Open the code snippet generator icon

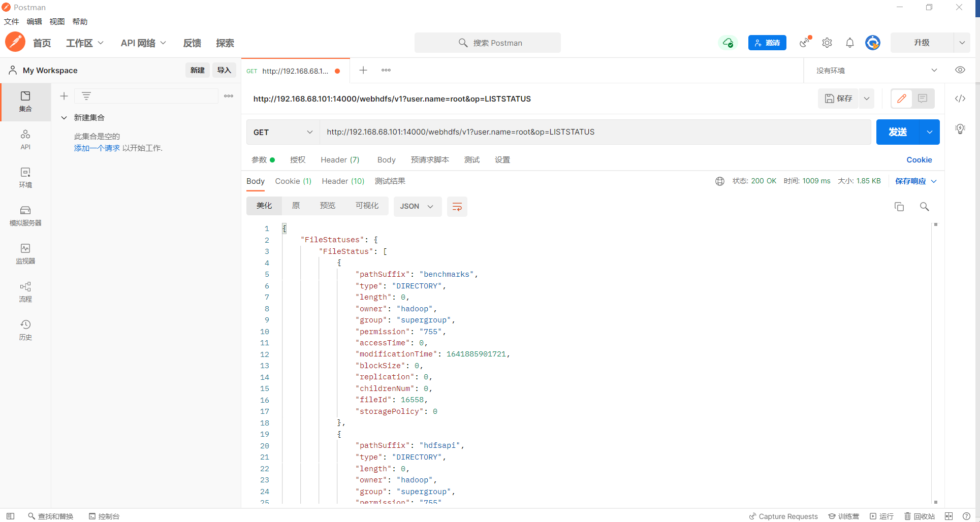point(960,99)
